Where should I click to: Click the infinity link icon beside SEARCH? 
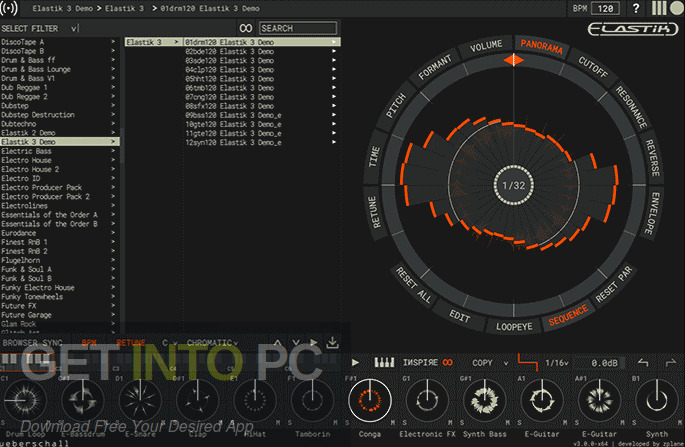pos(246,28)
